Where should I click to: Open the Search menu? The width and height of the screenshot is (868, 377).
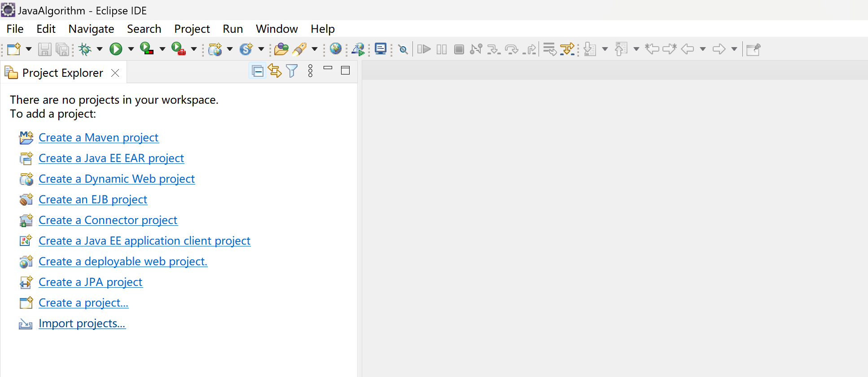click(x=144, y=29)
